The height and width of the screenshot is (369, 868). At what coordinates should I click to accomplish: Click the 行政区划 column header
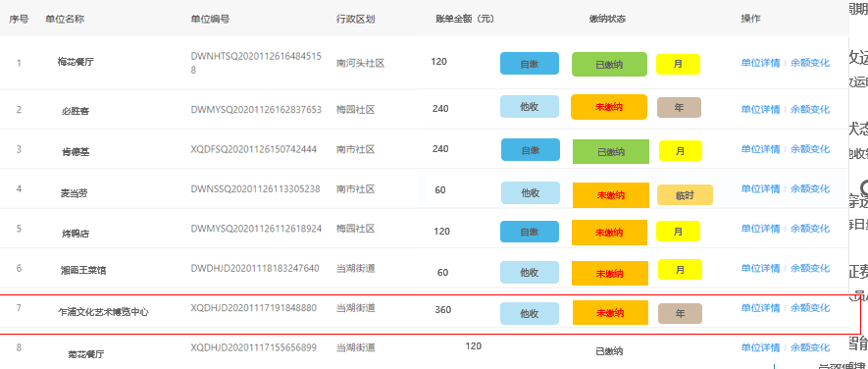[355, 19]
